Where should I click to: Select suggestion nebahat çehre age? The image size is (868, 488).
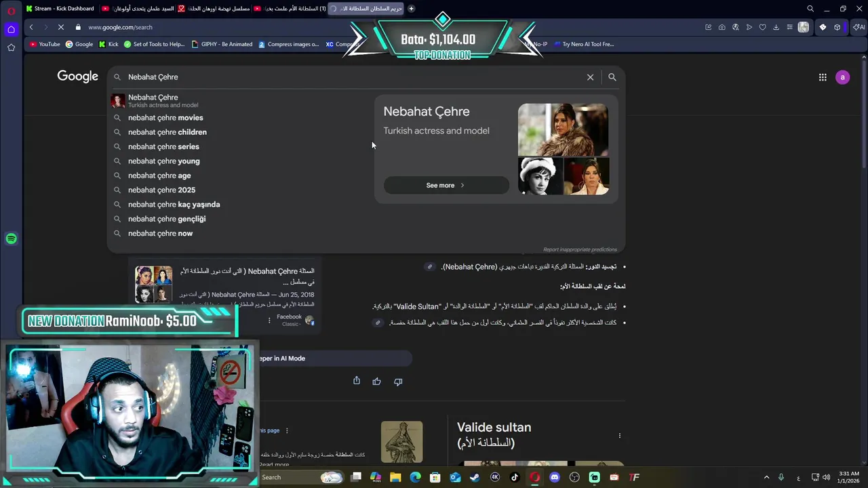point(159,176)
